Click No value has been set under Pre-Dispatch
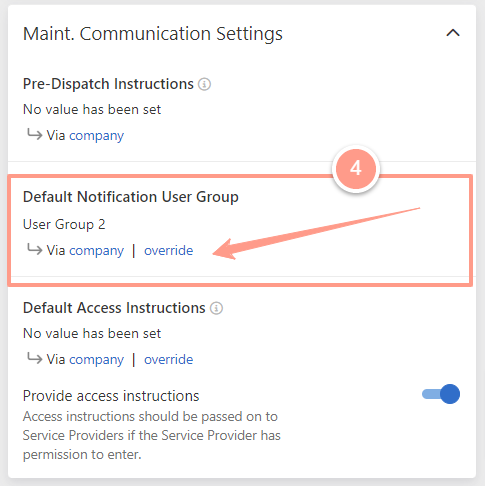 point(92,109)
